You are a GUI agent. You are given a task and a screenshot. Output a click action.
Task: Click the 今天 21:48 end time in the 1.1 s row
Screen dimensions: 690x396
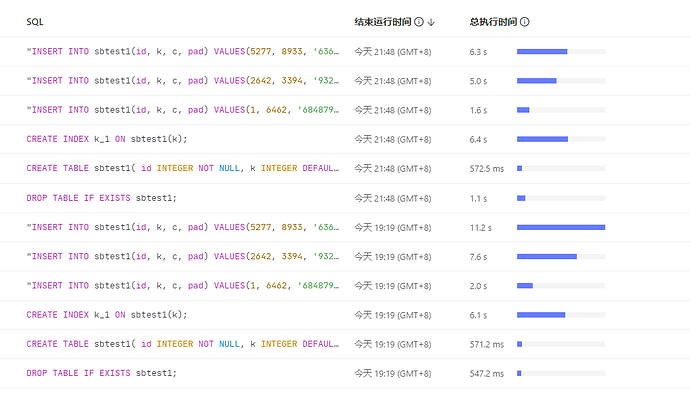[x=393, y=198]
